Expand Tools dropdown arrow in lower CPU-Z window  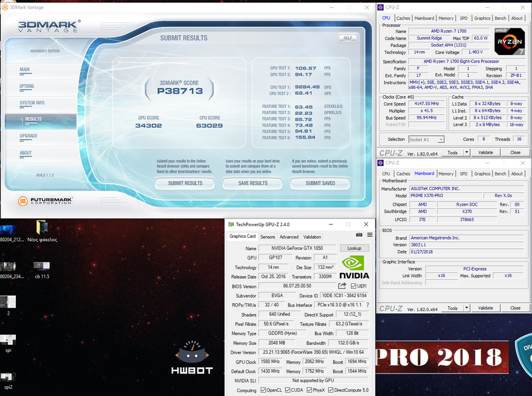(467, 308)
